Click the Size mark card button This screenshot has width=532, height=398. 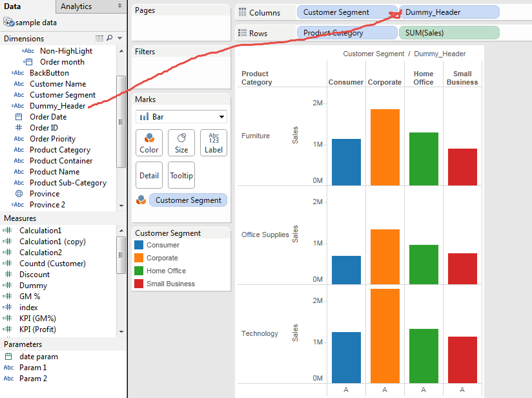(x=181, y=143)
